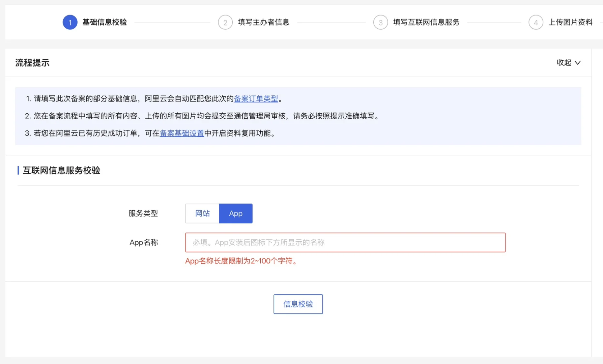This screenshot has width=603, height=364.
Task: Click the chevron arrow beside 收起
Action: (578, 63)
